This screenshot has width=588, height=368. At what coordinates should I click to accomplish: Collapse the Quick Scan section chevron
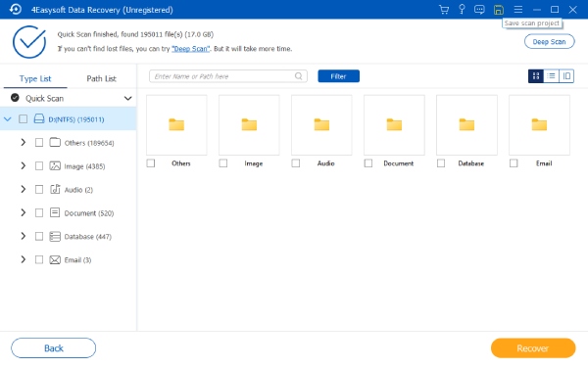coord(127,99)
